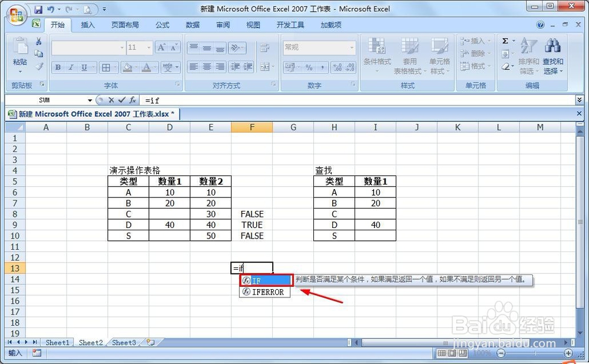Click the AutoSum Σ icon
Viewport: 589px width, 364px height.
(505, 41)
